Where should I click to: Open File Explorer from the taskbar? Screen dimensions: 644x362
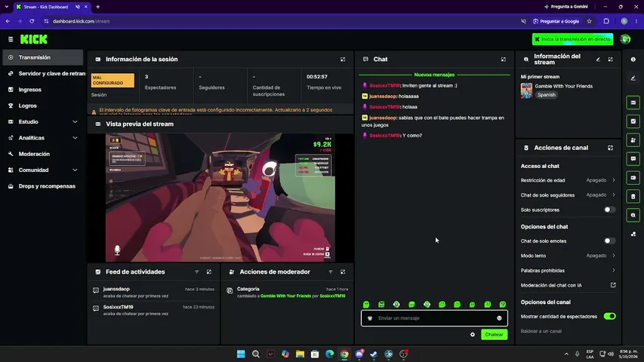[x=300, y=354]
